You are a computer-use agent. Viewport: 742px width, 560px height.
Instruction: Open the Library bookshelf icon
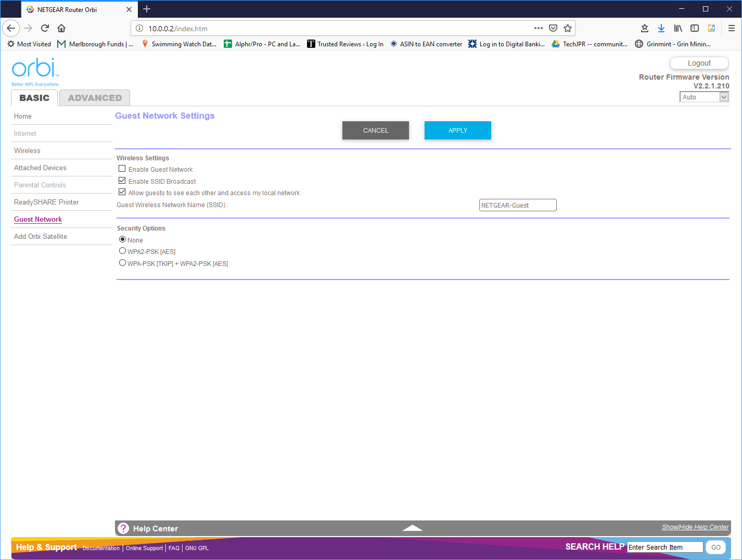click(x=678, y=28)
